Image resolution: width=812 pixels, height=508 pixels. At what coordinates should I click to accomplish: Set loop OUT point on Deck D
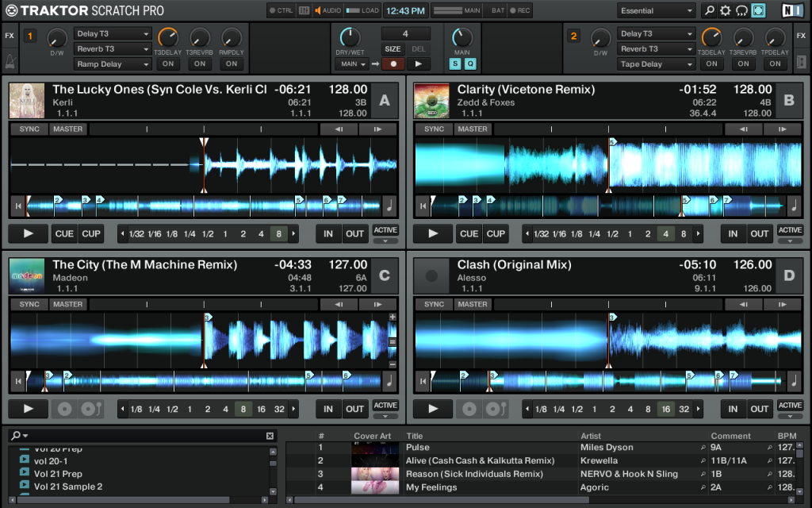coord(759,409)
